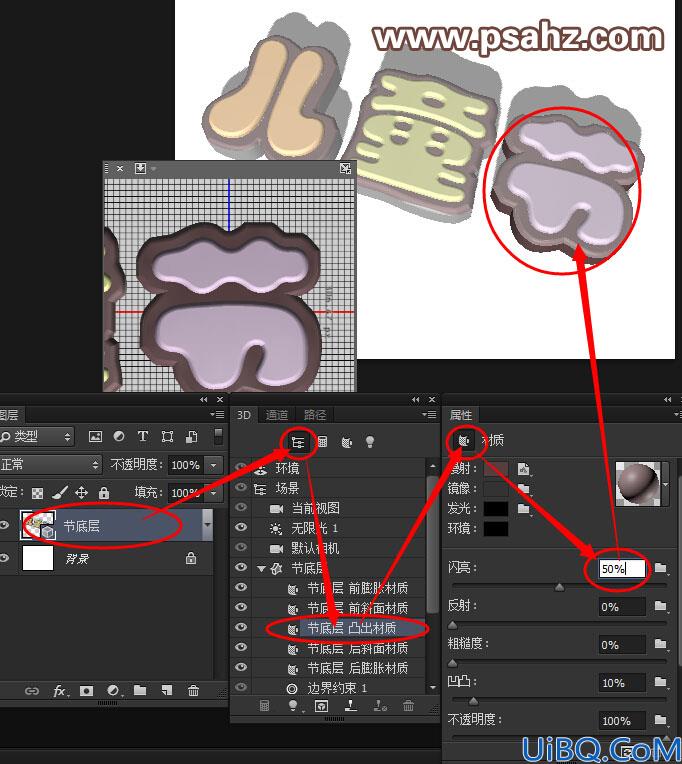682x764 pixels.
Task: Click the 发光 color swatch
Action: click(x=496, y=508)
